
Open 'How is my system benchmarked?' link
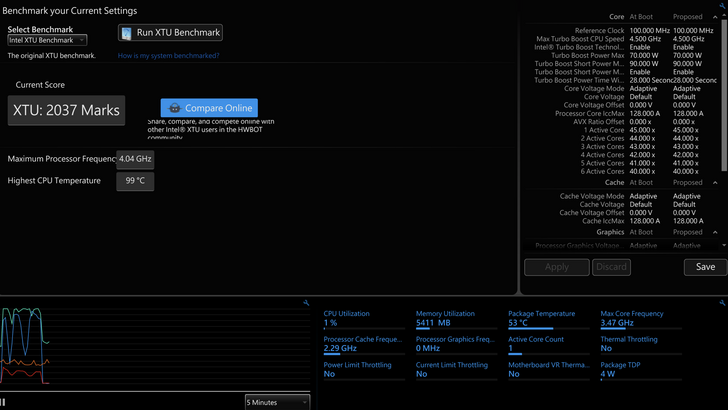168,56
